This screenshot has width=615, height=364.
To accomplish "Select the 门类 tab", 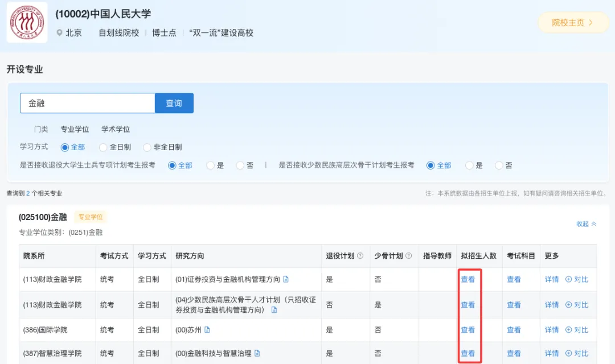I will (41, 129).
